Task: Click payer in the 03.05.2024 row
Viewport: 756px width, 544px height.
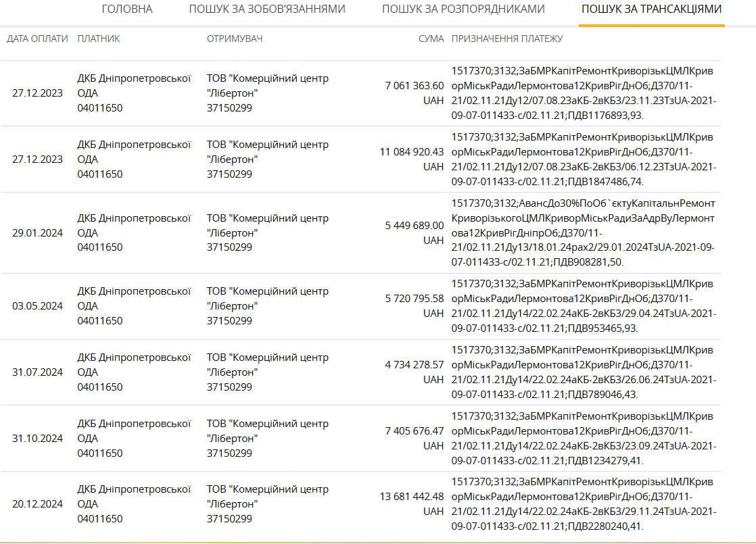Action: [134, 305]
